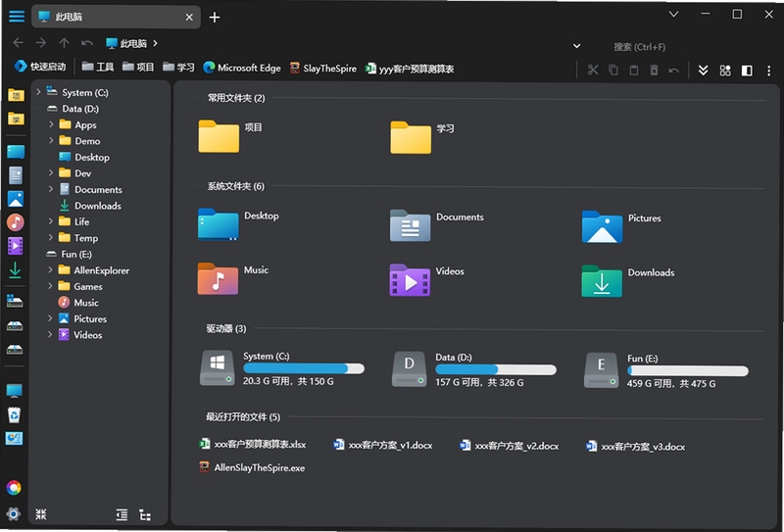Click the forward navigation arrow
This screenshot has height=532, width=784.
(x=41, y=43)
